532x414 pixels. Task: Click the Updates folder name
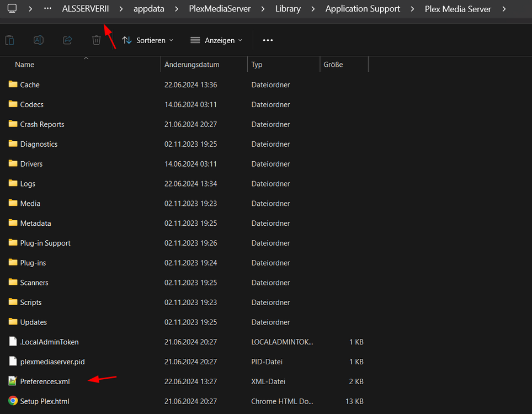tap(33, 322)
